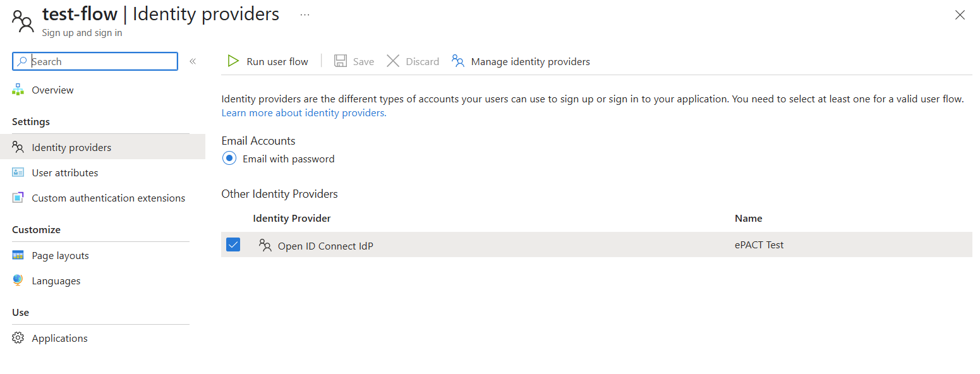Open the ellipsis menu next to the title
Viewport: 980px width, 374px height.
(305, 14)
